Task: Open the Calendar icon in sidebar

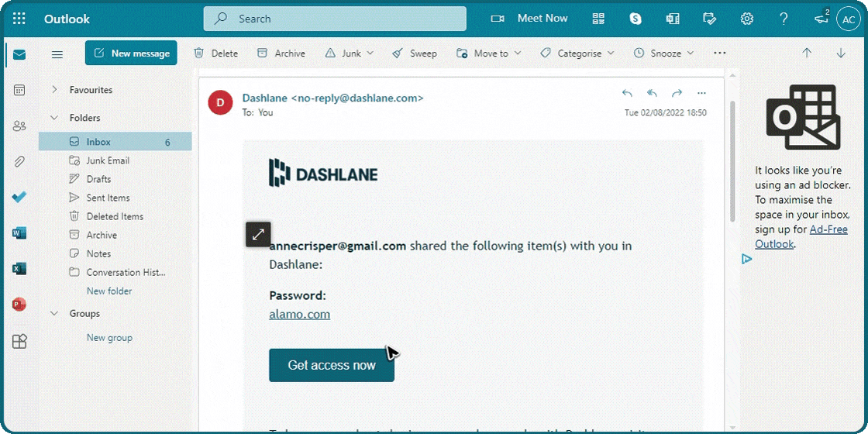Action: pos(19,90)
